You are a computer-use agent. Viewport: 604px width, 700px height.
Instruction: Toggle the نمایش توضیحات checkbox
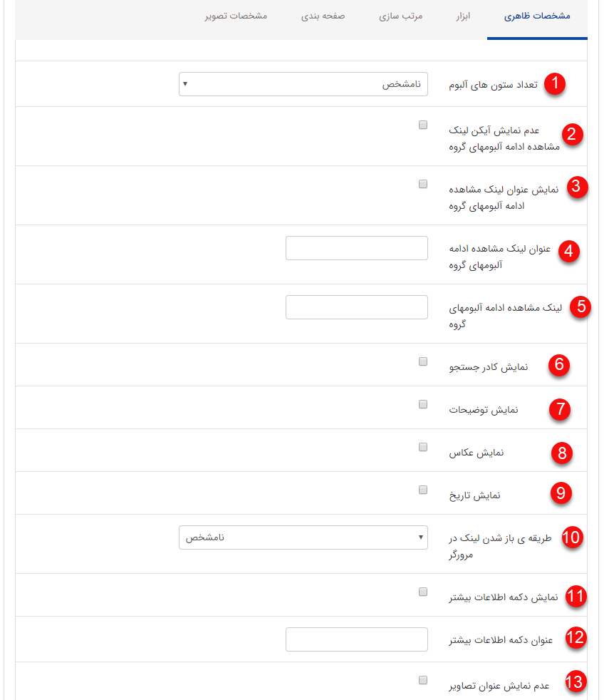point(422,403)
